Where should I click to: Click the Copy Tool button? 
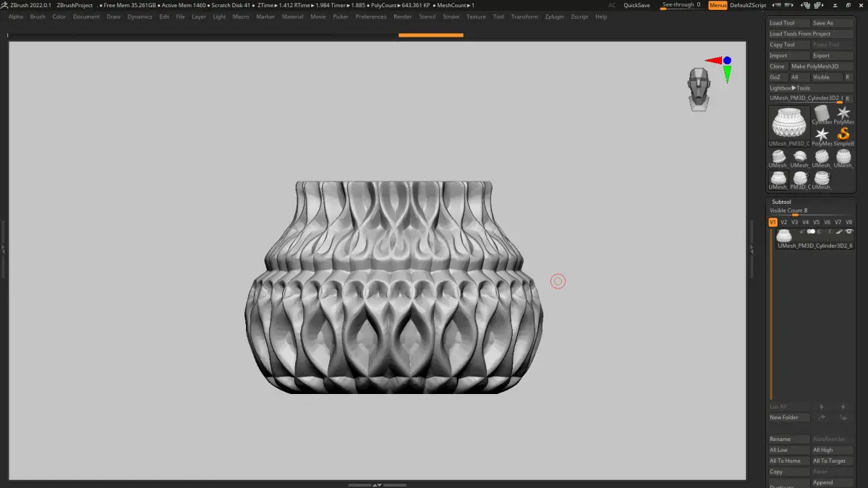coord(789,45)
